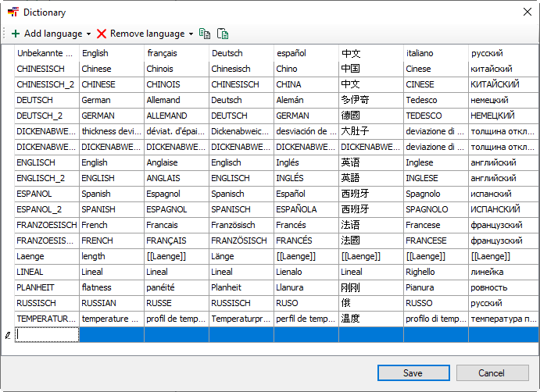Expand the Add language dropdown arrow
Image resolution: width=540 pixels, height=392 pixels.
click(88, 34)
